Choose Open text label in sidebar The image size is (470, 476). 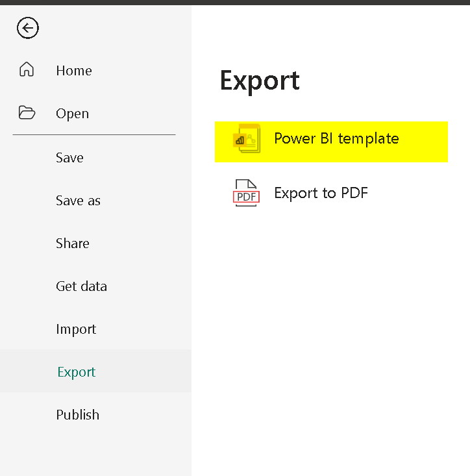(x=72, y=114)
